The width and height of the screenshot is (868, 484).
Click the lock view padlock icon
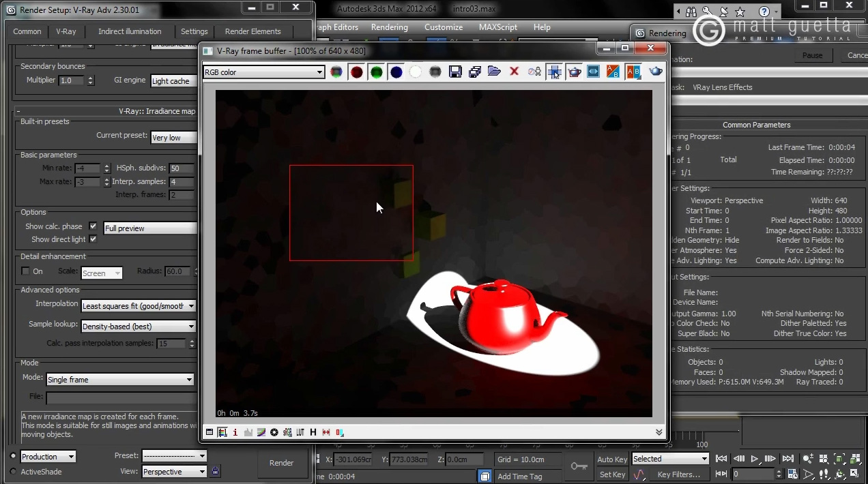click(x=216, y=471)
